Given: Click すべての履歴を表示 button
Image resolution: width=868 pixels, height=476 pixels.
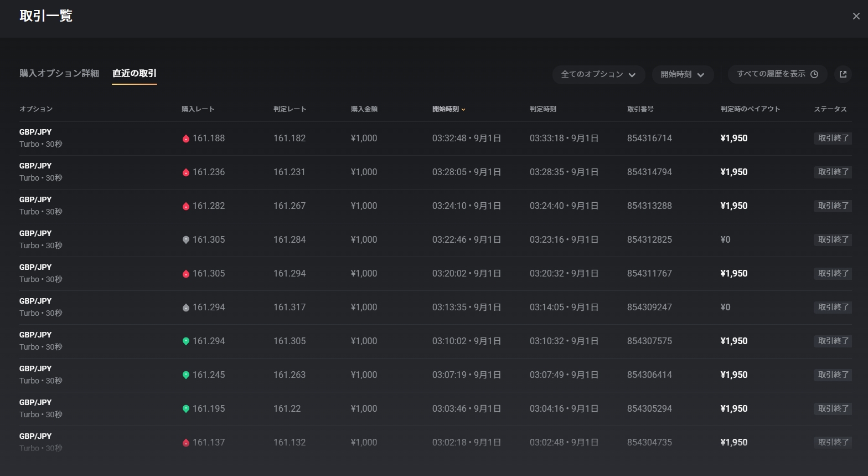Looking at the screenshot, I should pyautogui.click(x=777, y=74).
